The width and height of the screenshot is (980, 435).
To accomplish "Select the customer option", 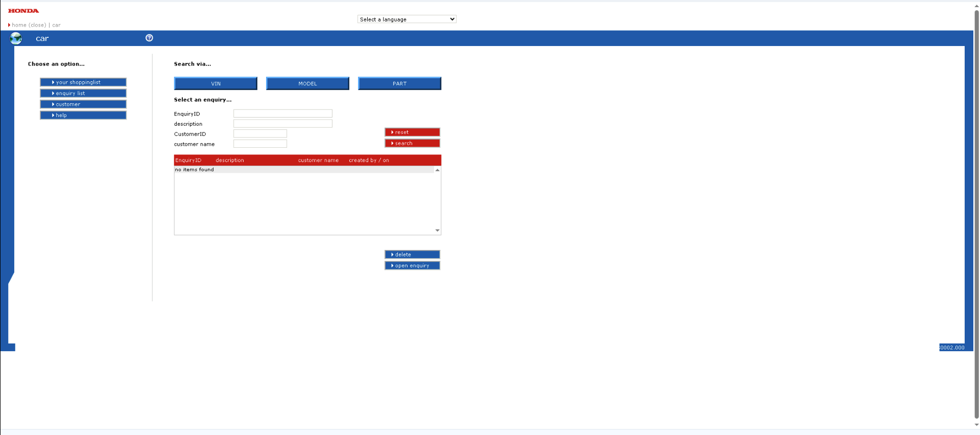I will coord(83,104).
